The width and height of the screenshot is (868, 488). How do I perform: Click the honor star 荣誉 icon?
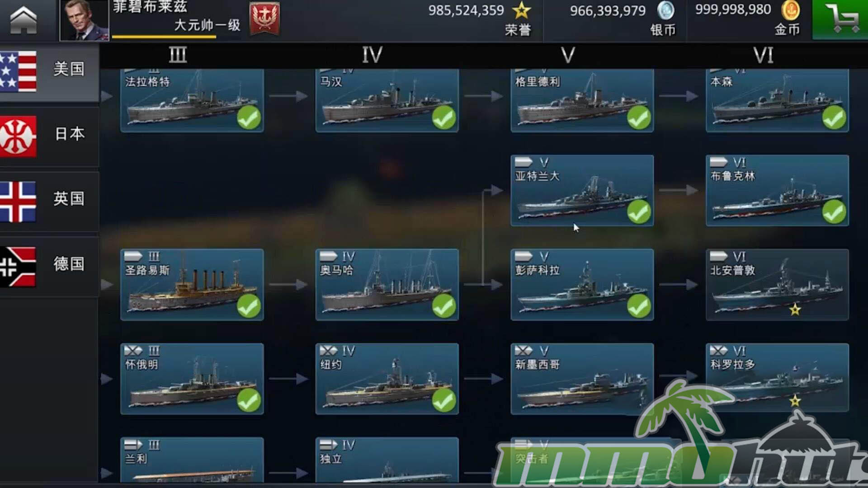coord(521,10)
